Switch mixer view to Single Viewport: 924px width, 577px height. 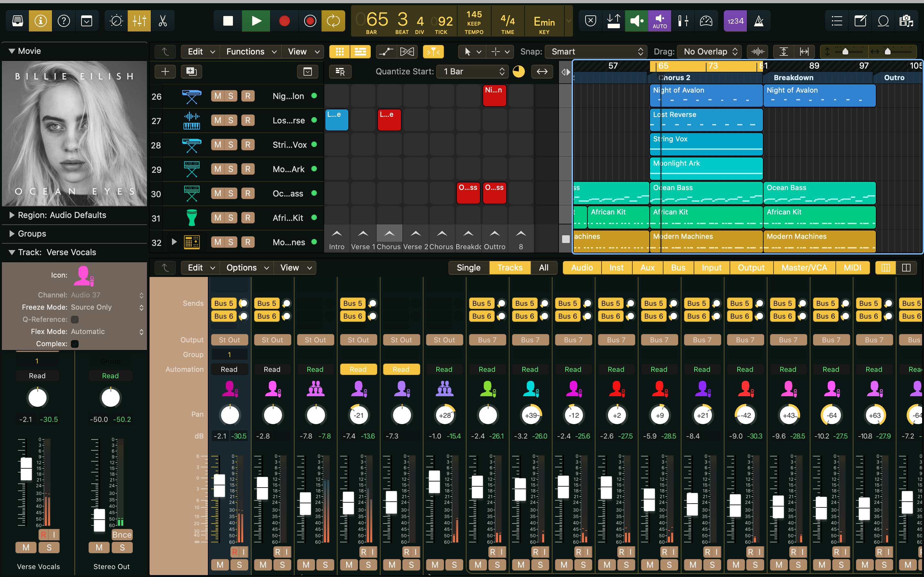click(468, 268)
